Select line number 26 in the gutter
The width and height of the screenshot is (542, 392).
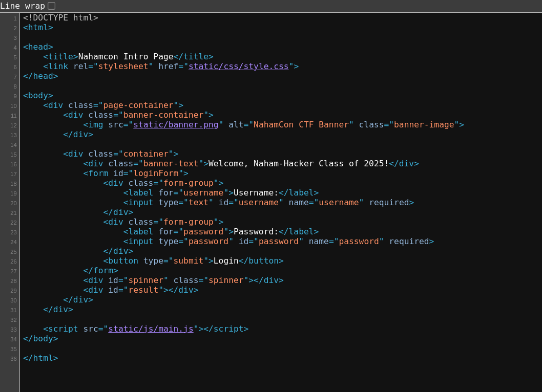point(13,262)
